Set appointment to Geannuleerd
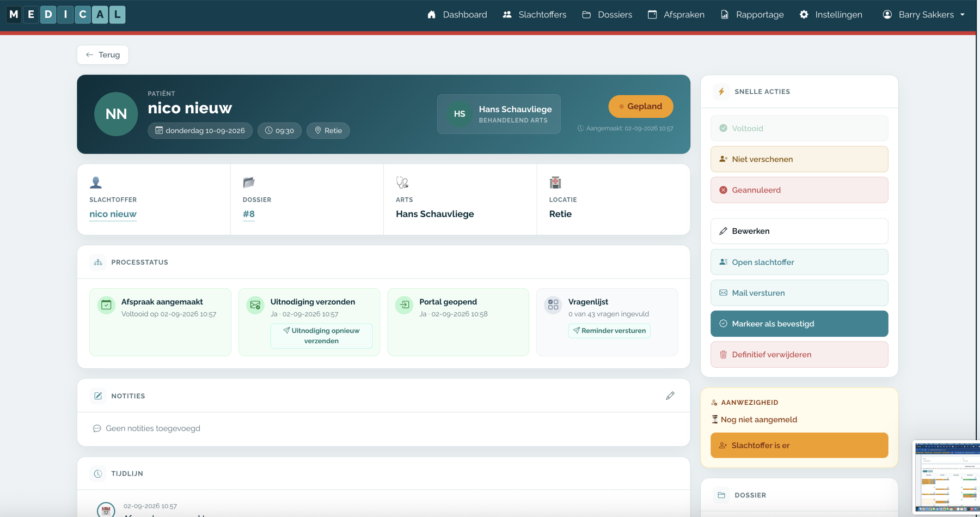 click(x=799, y=190)
